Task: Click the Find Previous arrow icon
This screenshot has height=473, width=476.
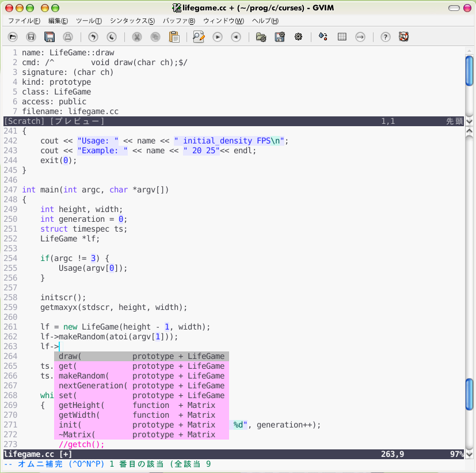Action: point(236,37)
